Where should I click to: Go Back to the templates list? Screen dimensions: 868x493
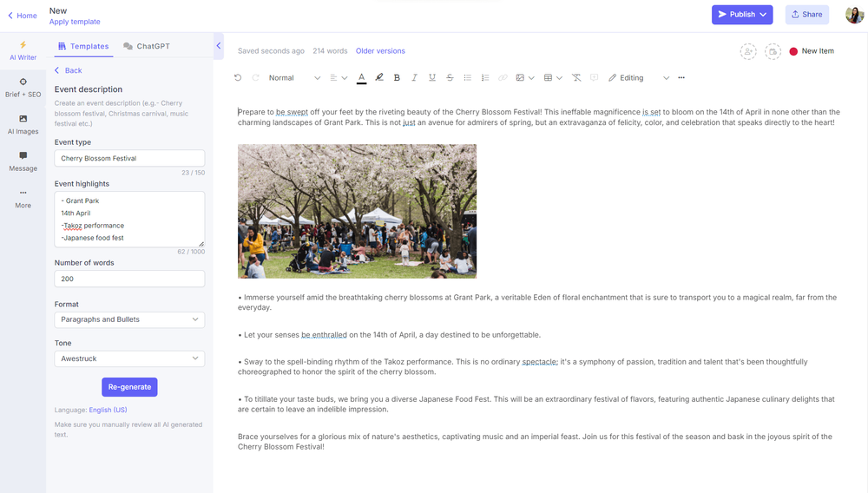[68, 70]
